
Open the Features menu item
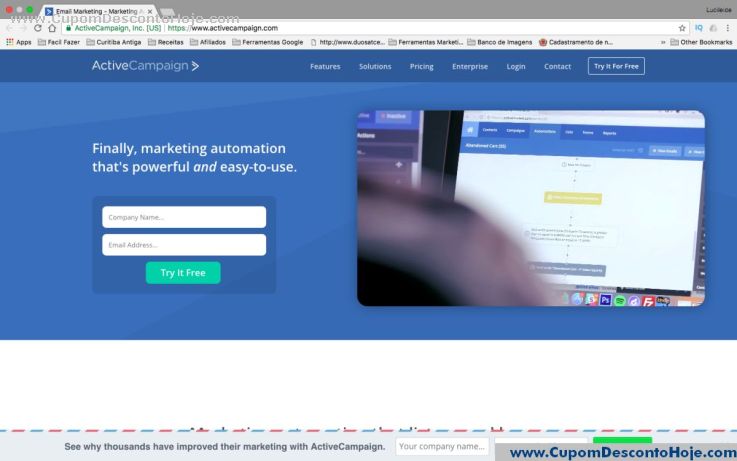(x=325, y=66)
